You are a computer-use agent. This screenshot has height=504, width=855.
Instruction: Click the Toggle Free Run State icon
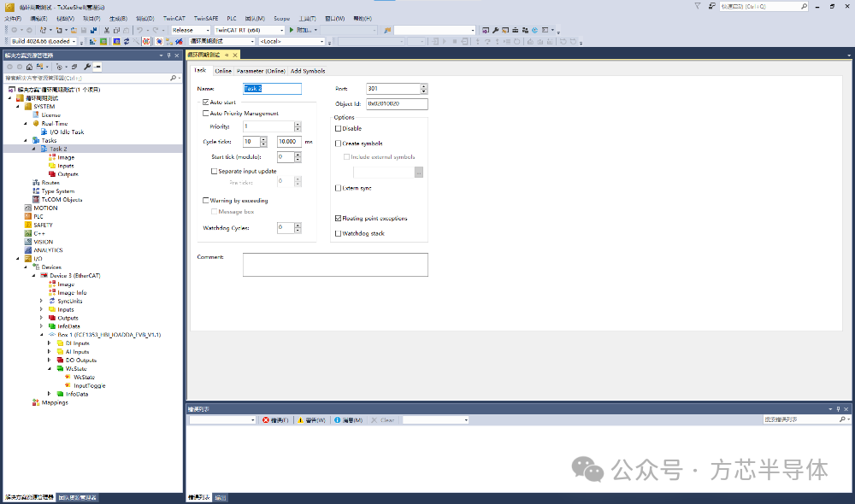click(x=145, y=41)
